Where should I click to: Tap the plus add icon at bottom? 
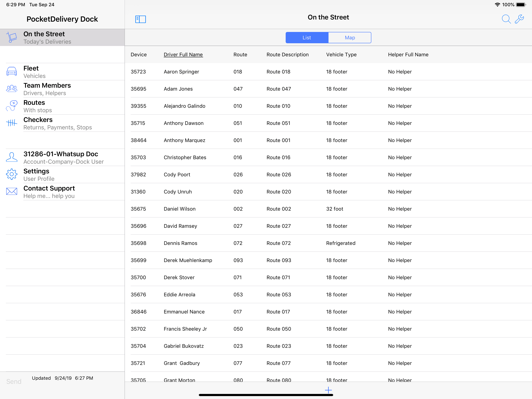[x=328, y=390]
